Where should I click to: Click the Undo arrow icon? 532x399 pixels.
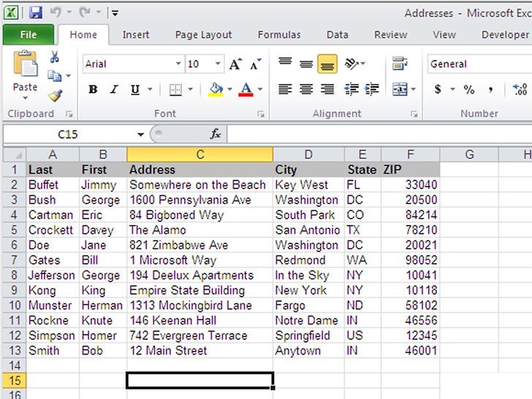click(x=56, y=12)
